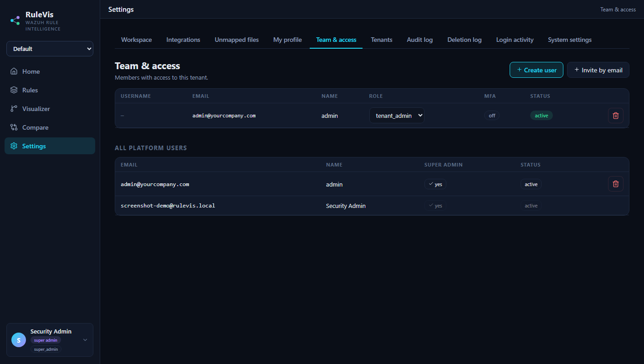Open the Visualizer branch icon
Viewport: 644px width, 364px height.
[14, 109]
